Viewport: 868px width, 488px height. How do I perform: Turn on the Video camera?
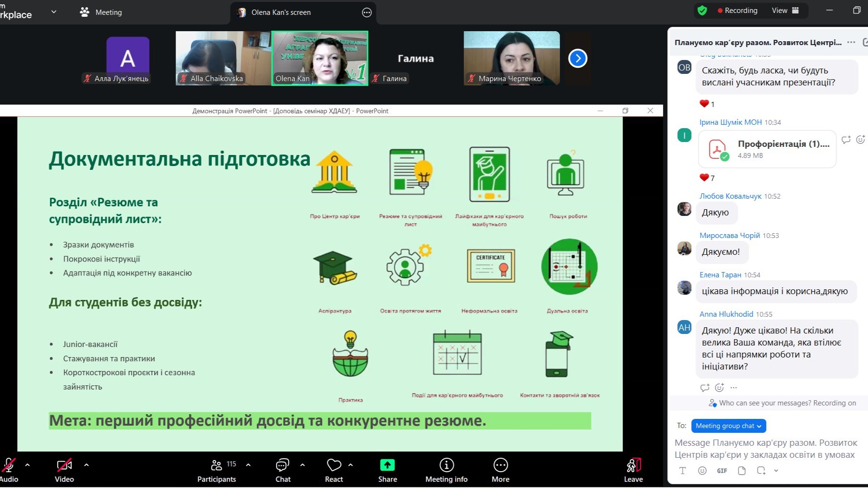coord(64,470)
